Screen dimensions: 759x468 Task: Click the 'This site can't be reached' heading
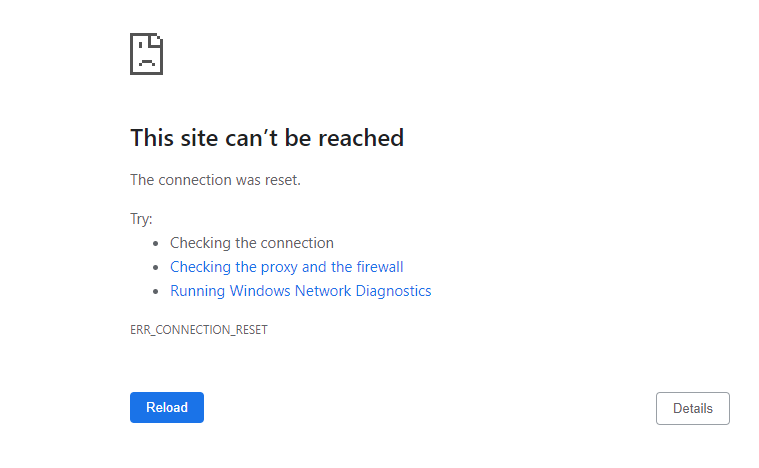(267, 138)
